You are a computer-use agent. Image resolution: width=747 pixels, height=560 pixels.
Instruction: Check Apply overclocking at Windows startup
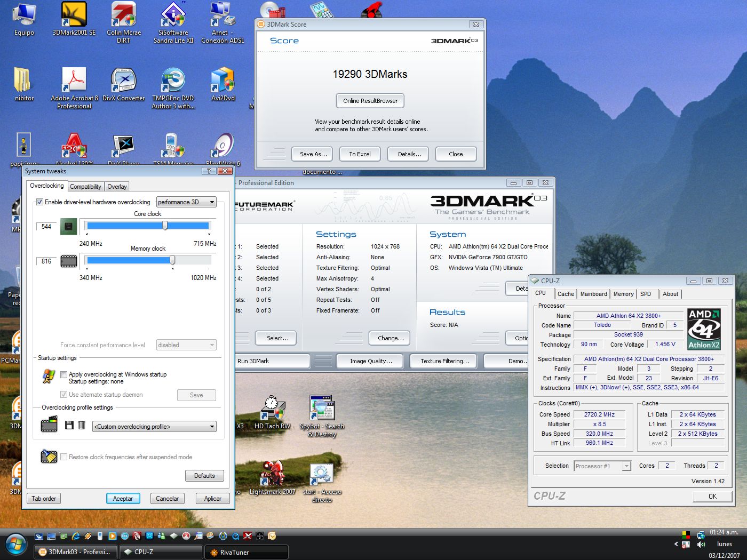(64, 374)
